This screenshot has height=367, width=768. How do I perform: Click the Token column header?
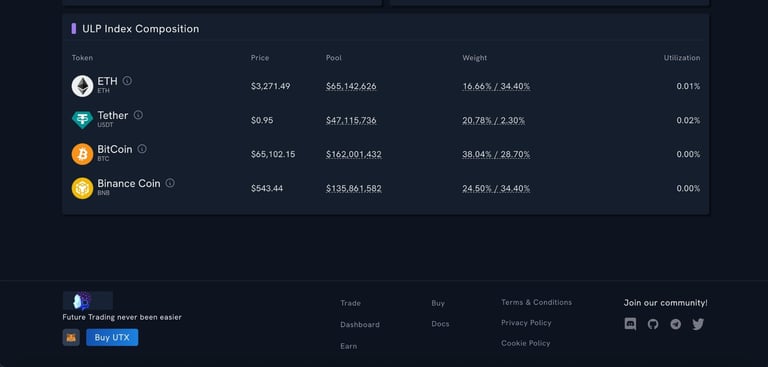click(82, 58)
